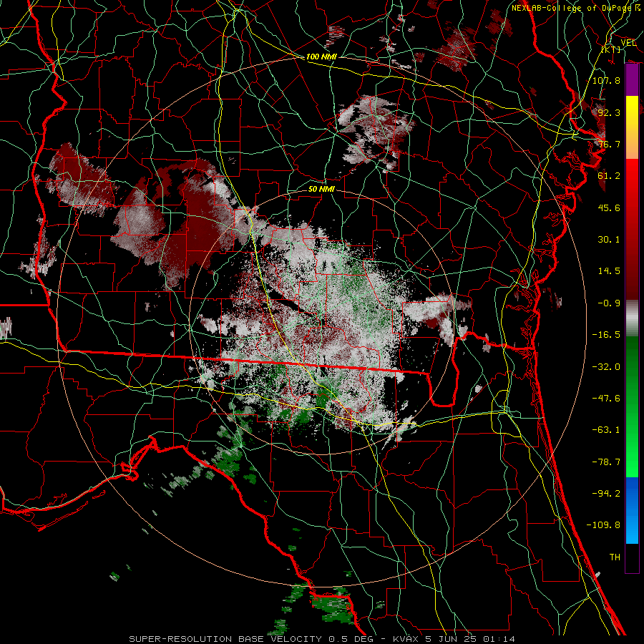Screen dimensions: 644x644
Task: Click the -109.8 velocity scale value
Action: click(x=603, y=525)
